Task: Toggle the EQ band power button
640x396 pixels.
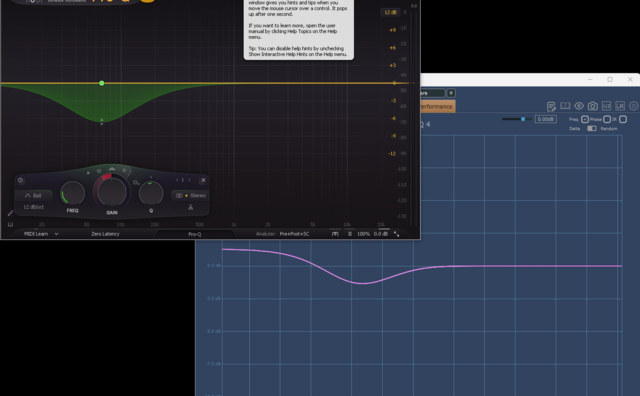Action: click(x=20, y=180)
